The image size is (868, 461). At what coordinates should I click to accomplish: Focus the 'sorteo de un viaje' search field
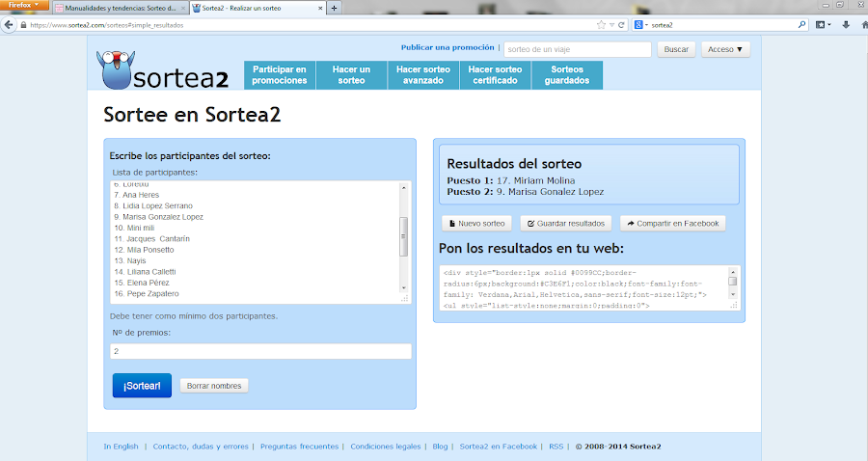point(578,49)
